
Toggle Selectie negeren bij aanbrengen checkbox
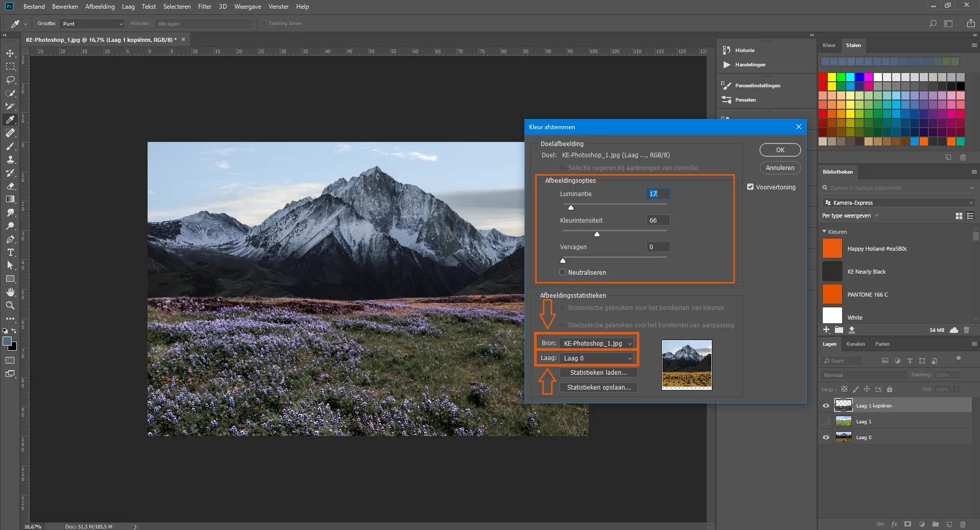point(563,167)
